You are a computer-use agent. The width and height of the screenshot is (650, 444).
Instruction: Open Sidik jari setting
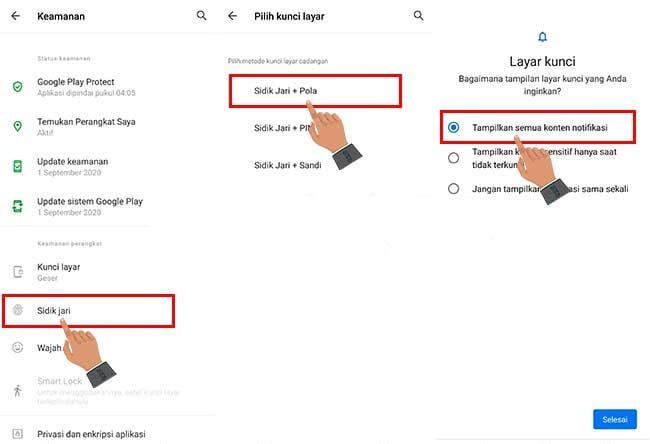[x=88, y=311]
